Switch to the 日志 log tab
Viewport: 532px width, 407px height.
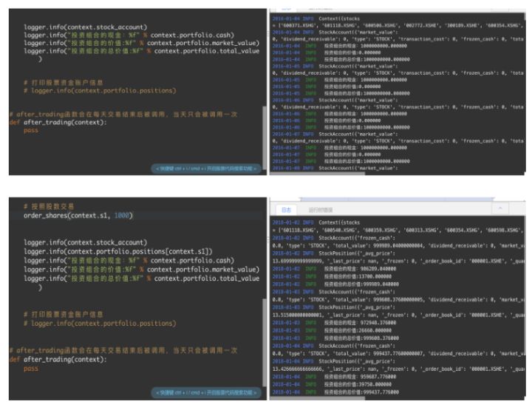[x=287, y=210]
